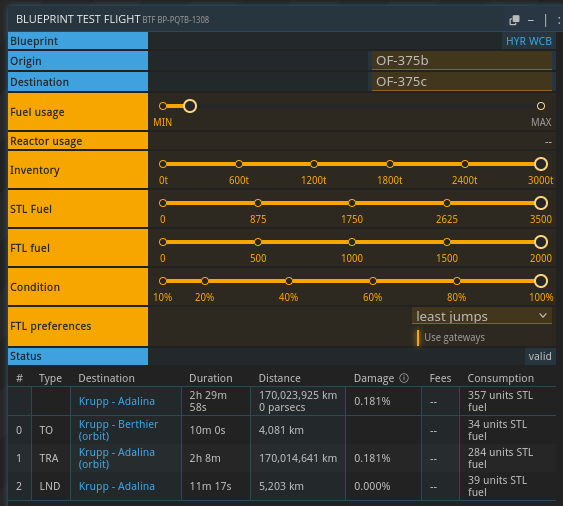Image resolution: width=563 pixels, height=506 pixels.
Task: Set STL Fuel slider to 1750
Action: (352, 203)
